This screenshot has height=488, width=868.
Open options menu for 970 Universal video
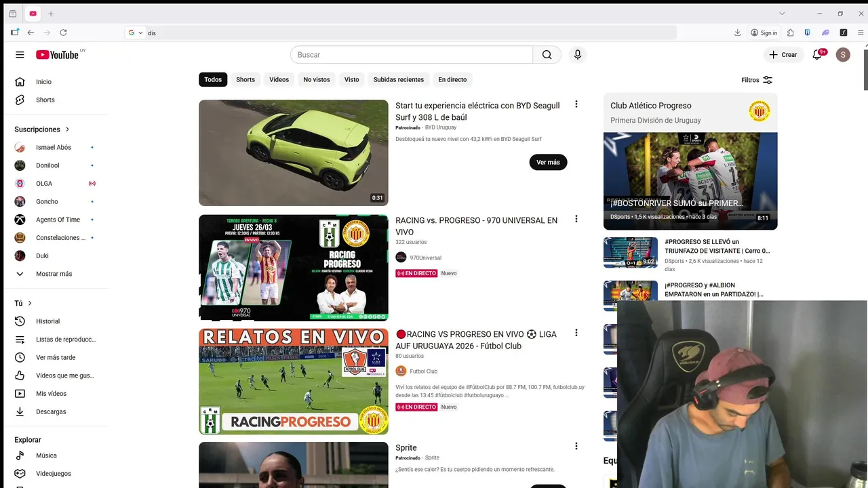pos(576,219)
